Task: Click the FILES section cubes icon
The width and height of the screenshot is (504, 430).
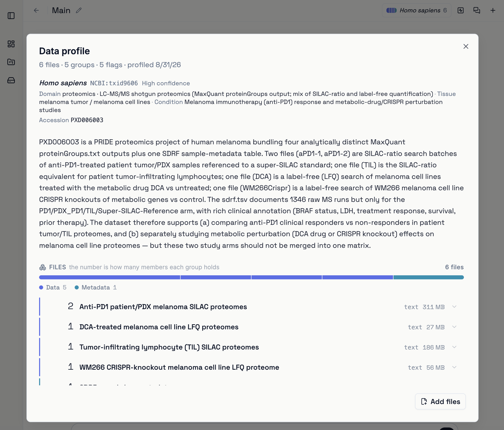Action: pos(43,267)
